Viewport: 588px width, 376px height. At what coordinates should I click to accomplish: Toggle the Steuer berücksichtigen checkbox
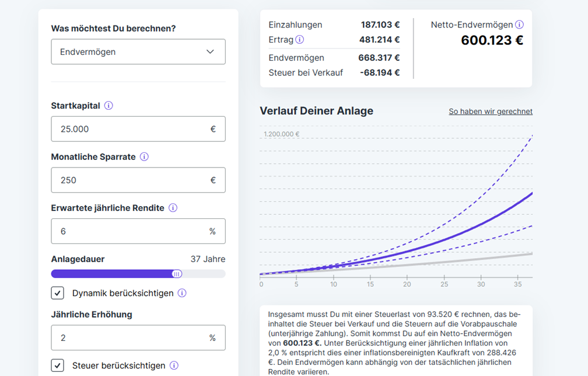(x=58, y=365)
